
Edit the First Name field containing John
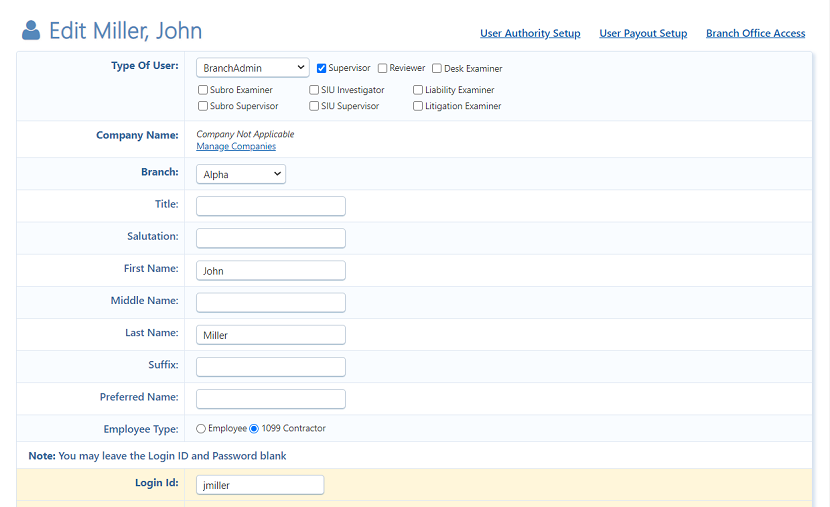(271, 270)
